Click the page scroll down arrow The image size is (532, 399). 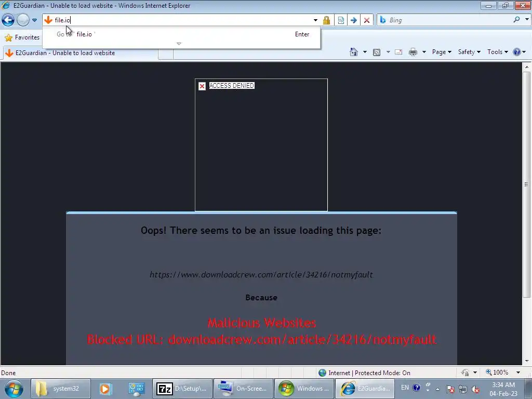coord(527,361)
